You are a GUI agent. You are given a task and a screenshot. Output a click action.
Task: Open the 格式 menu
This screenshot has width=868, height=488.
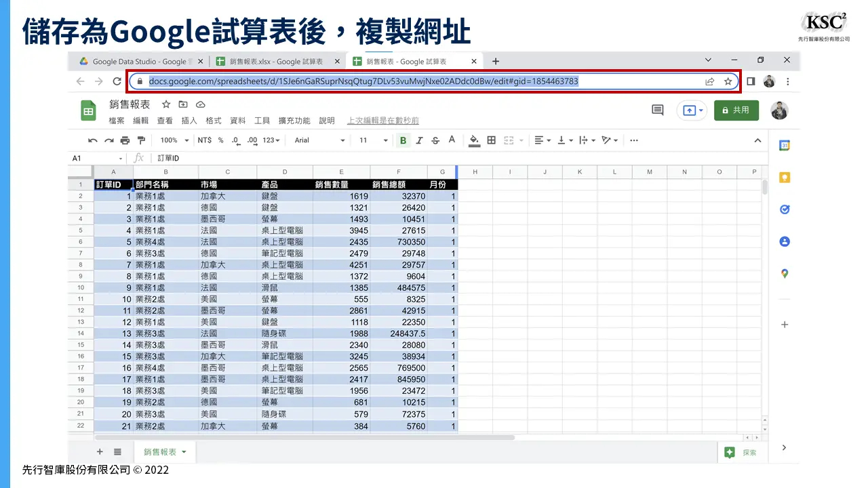[x=214, y=121]
